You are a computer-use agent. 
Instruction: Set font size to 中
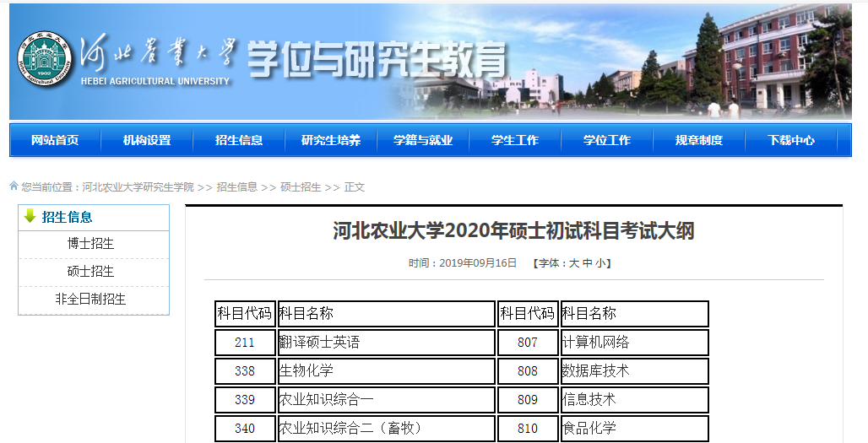pos(587,263)
